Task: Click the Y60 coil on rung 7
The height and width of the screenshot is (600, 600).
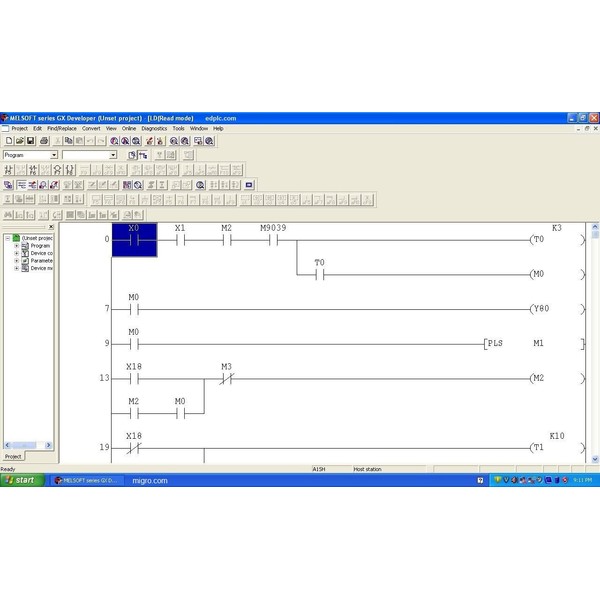Action: [x=541, y=309]
